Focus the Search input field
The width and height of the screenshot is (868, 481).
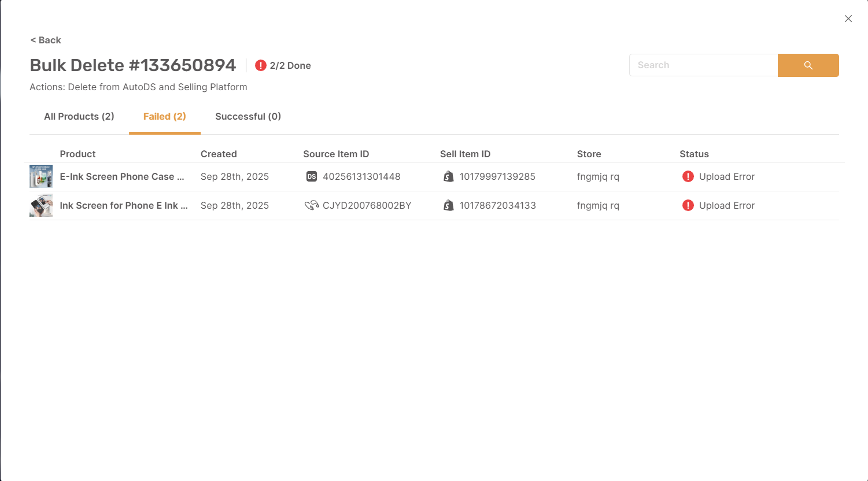tap(703, 65)
